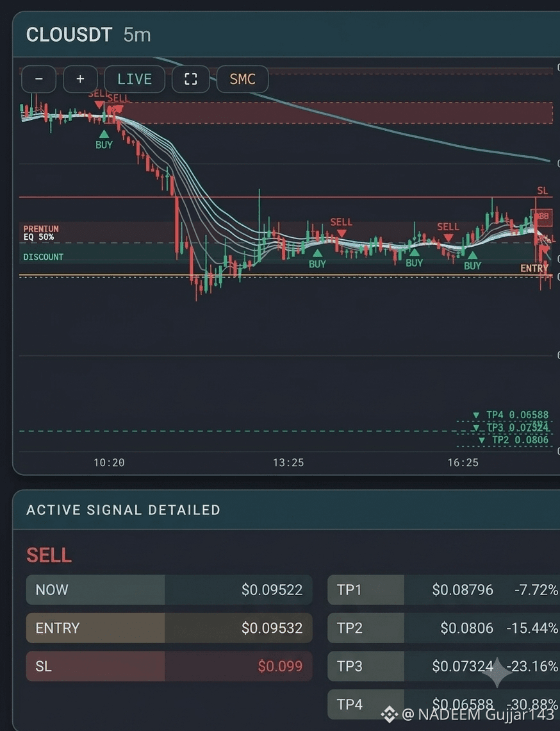560x731 pixels.
Task: Click the TP2 0.0806 chart label
Action: point(520,440)
